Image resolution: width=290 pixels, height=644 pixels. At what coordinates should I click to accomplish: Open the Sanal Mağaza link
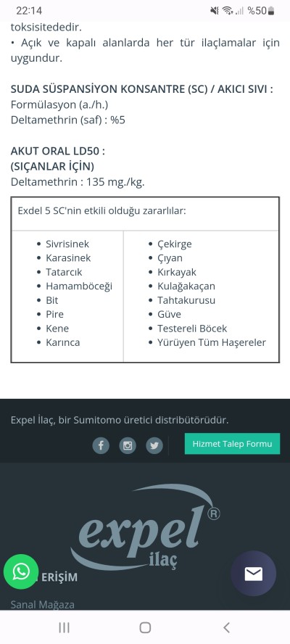(43, 604)
